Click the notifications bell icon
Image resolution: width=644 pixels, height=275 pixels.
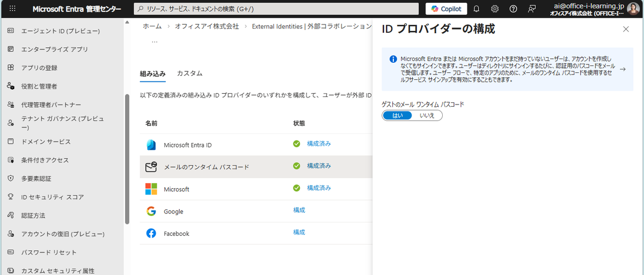click(476, 9)
